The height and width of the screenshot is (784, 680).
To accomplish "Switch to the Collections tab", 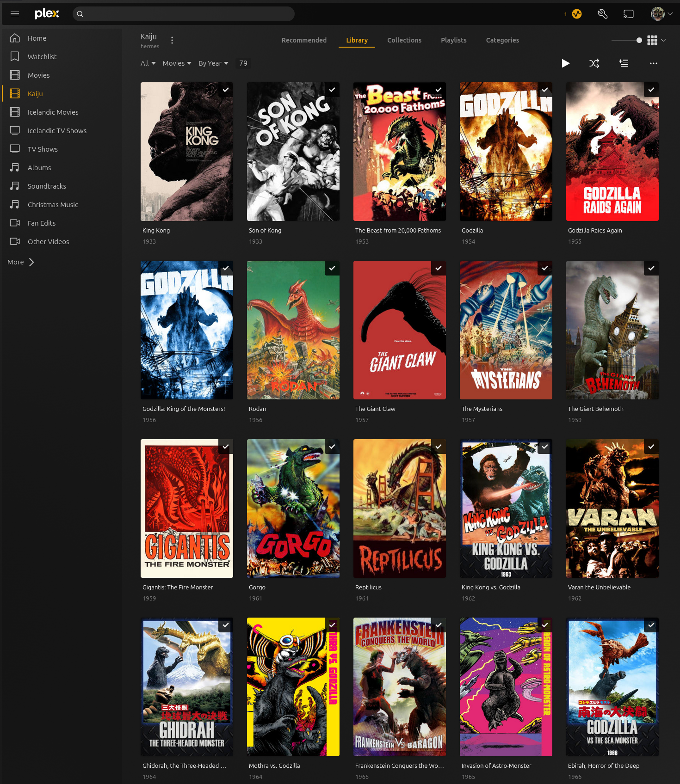I will (x=404, y=40).
